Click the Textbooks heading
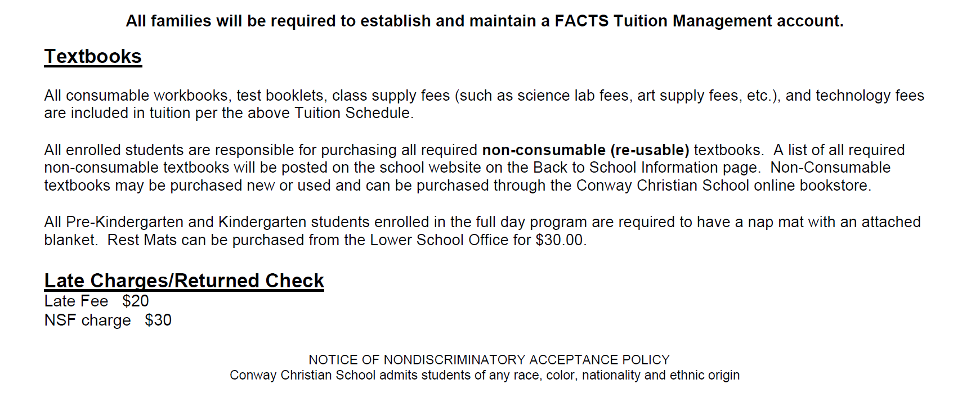The image size is (980, 420). 93,57
